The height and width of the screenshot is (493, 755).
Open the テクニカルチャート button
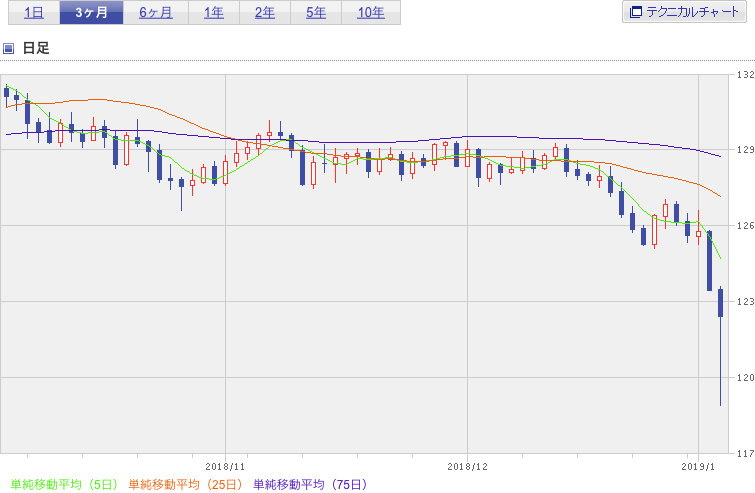pyautogui.click(x=684, y=12)
